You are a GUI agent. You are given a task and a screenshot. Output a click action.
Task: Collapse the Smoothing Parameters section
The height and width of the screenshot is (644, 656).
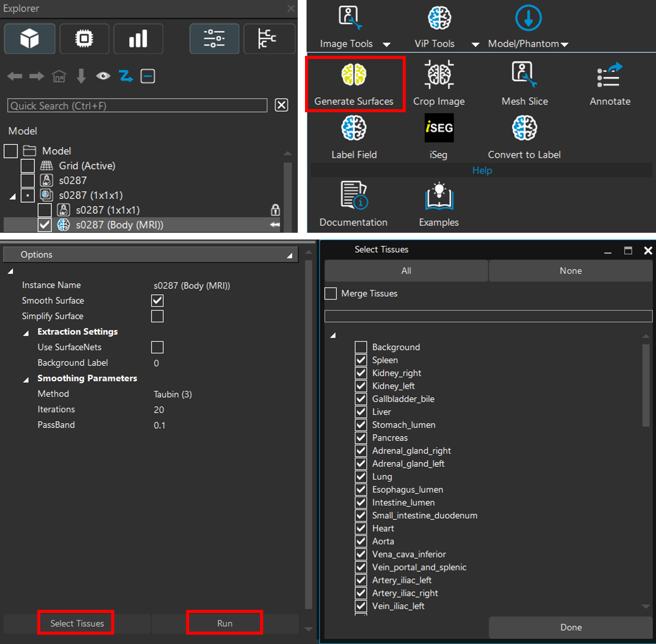26,379
